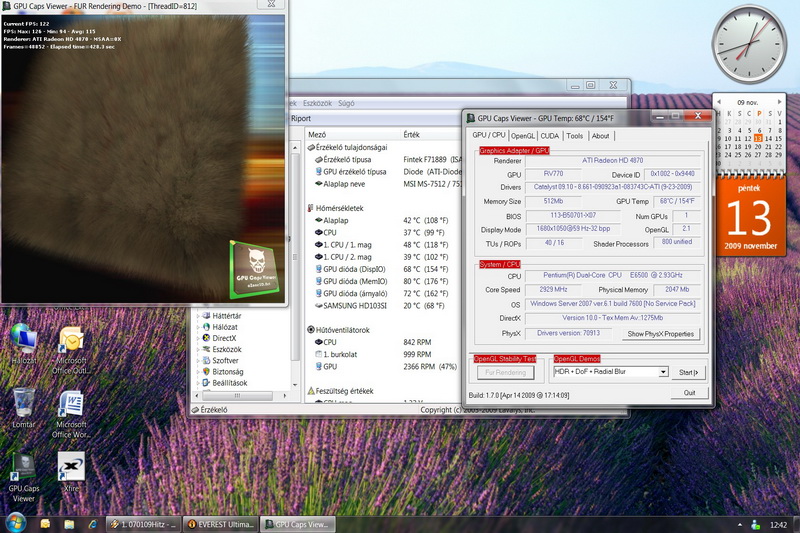
Task: Expand the Eszközök node in EVEREST tree
Action: click(x=198, y=349)
